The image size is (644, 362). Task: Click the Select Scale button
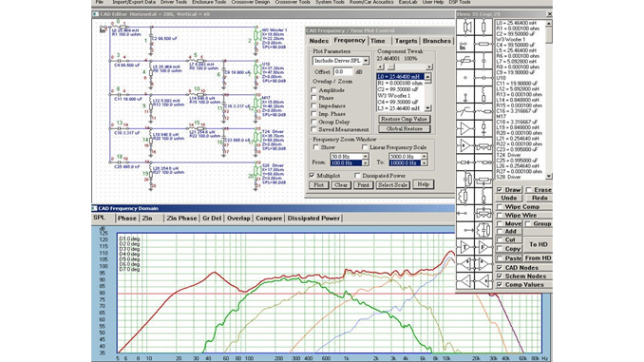click(x=392, y=185)
